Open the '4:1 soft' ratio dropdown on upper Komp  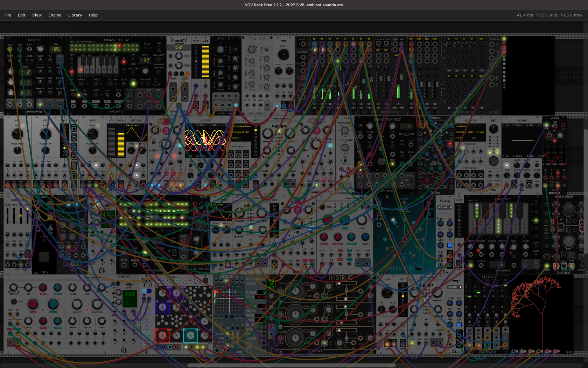coord(445,207)
